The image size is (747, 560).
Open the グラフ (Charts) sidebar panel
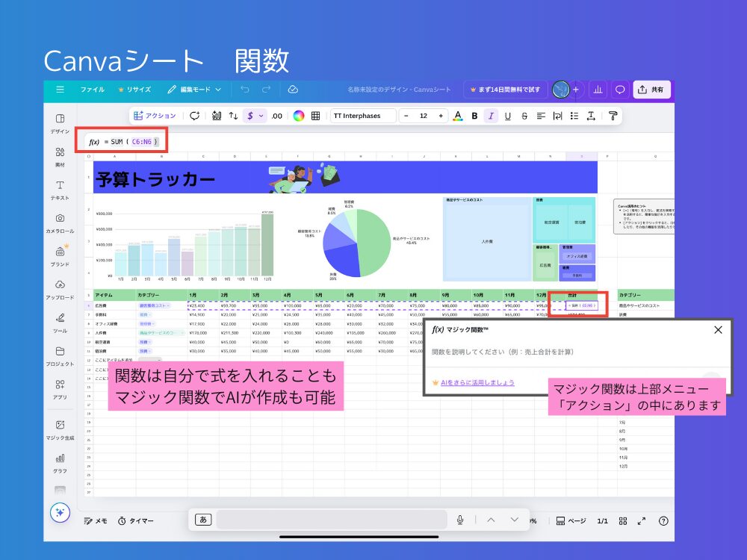click(x=60, y=459)
